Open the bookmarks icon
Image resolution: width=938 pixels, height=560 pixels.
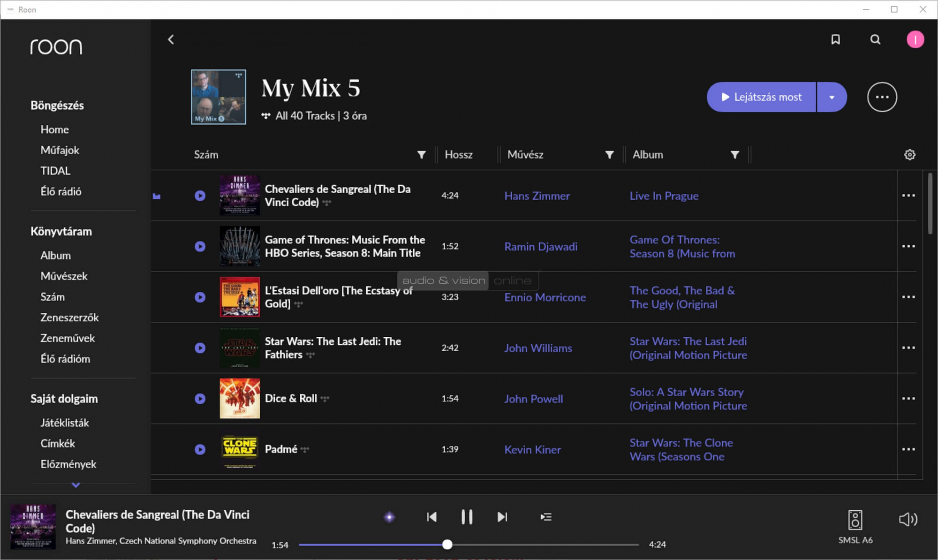[x=835, y=39]
